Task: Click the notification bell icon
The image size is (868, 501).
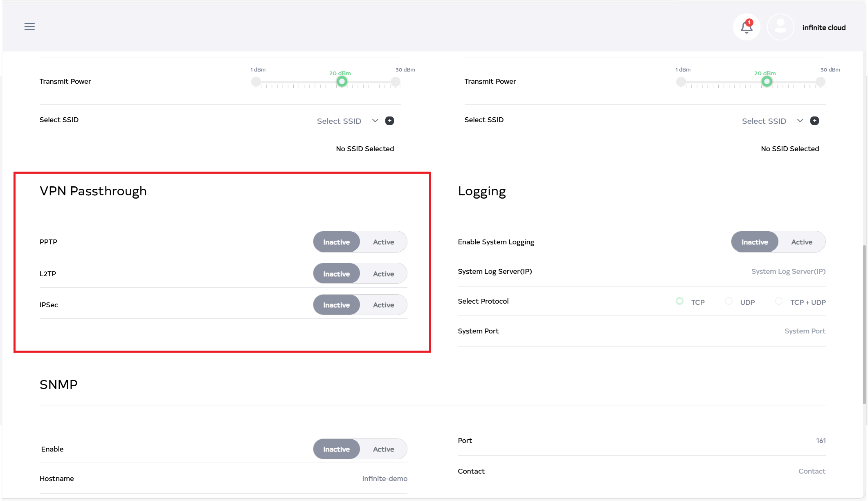Action: tap(747, 27)
